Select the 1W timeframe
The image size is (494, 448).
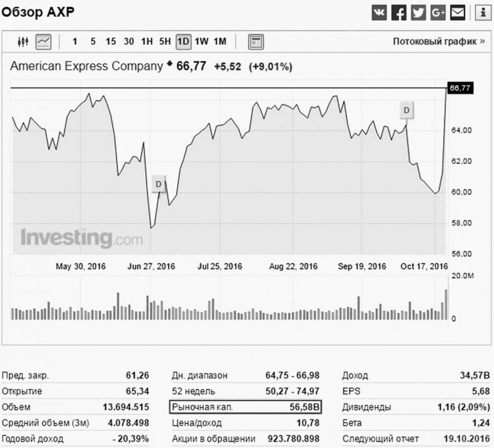tap(201, 42)
